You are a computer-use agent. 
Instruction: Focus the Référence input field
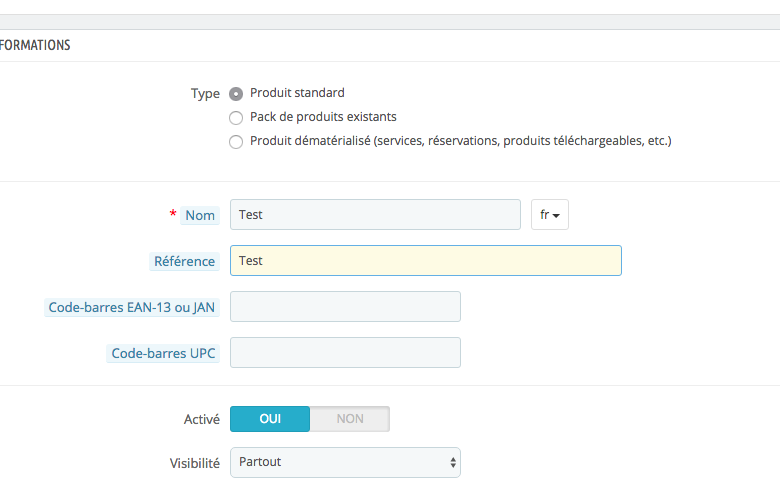(x=425, y=261)
